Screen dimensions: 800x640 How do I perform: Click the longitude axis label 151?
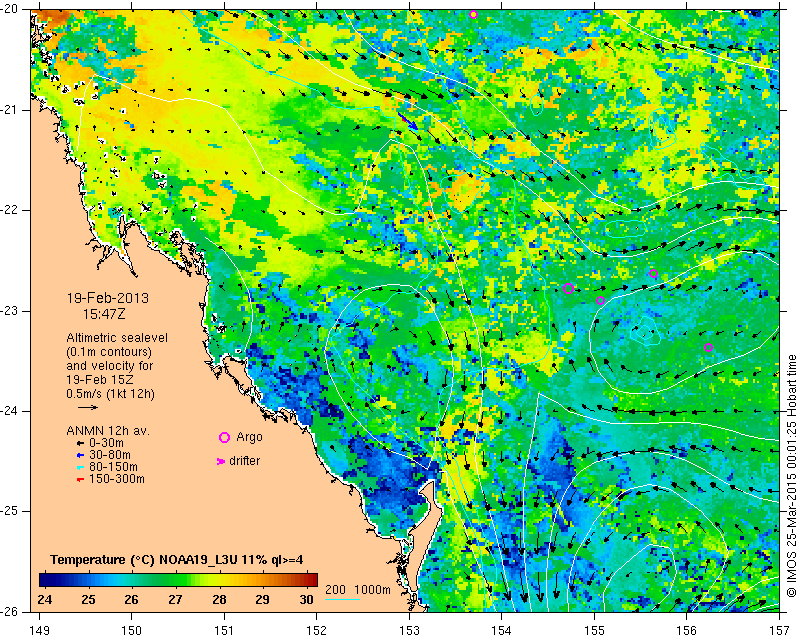[x=224, y=630]
